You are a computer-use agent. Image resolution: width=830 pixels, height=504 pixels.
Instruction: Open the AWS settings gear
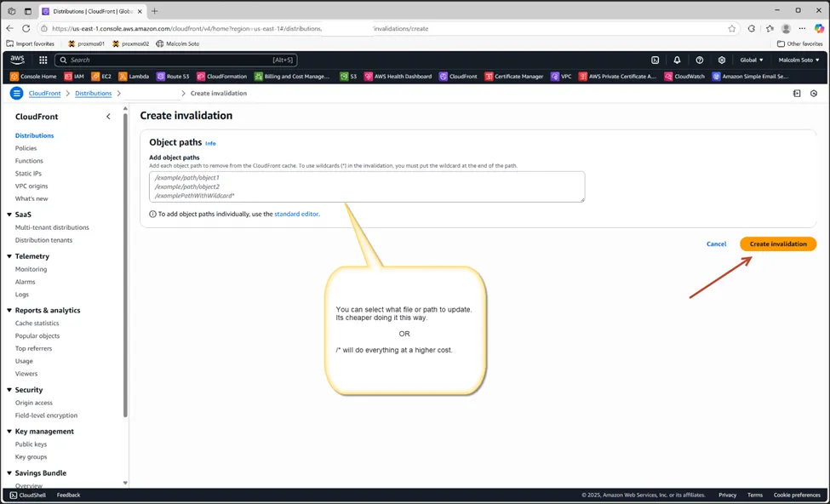[722, 60]
